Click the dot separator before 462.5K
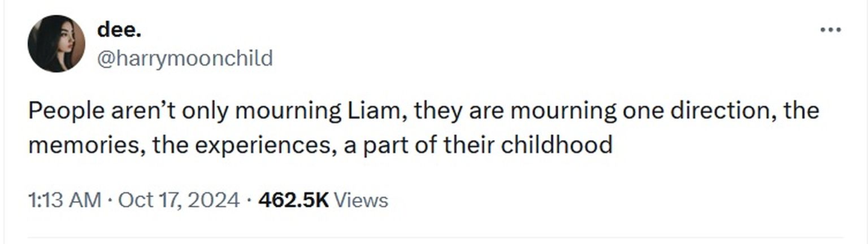Viewport: 868px width, 244px height. (x=249, y=200)
